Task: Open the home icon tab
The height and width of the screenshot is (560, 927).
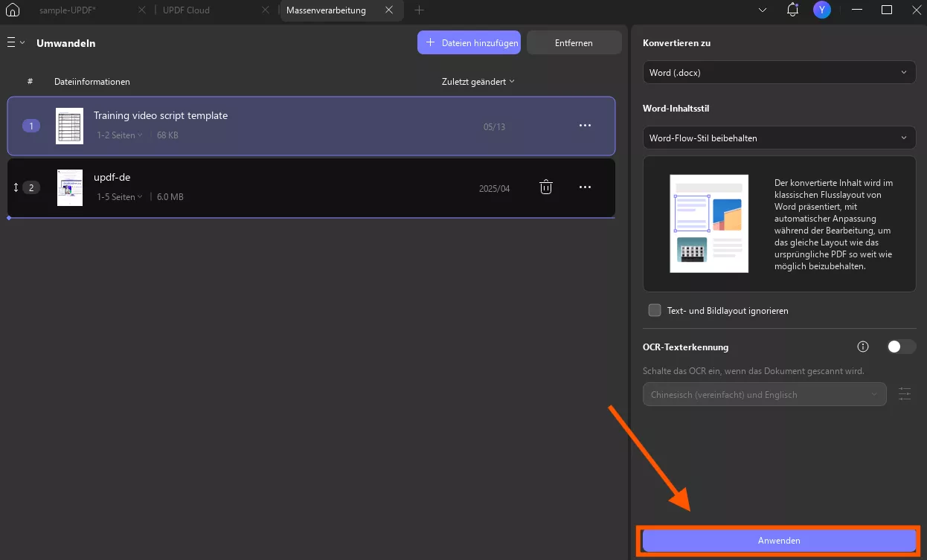Action: (x=12, y=10)
